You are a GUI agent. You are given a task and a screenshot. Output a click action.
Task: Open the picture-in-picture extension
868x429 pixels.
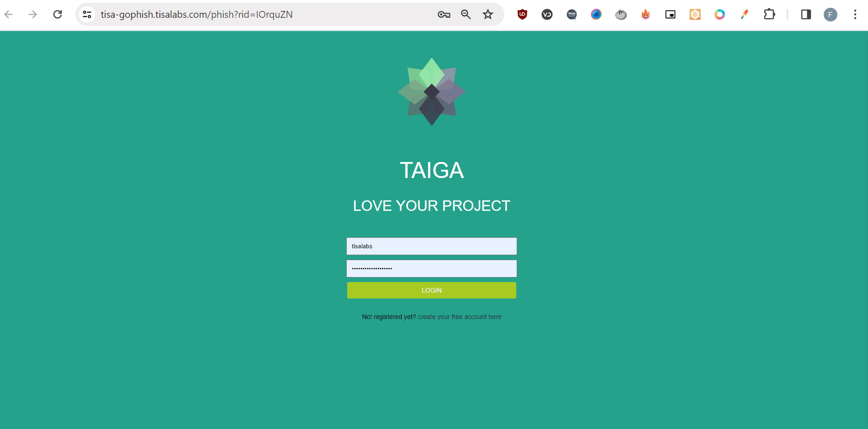(x=670, y=15)
